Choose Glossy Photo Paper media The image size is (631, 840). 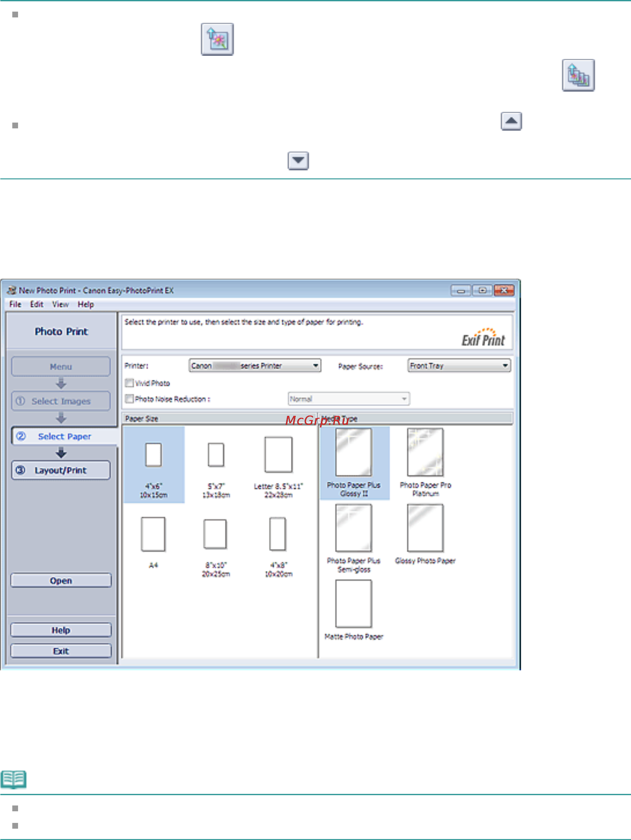point(425,534)
